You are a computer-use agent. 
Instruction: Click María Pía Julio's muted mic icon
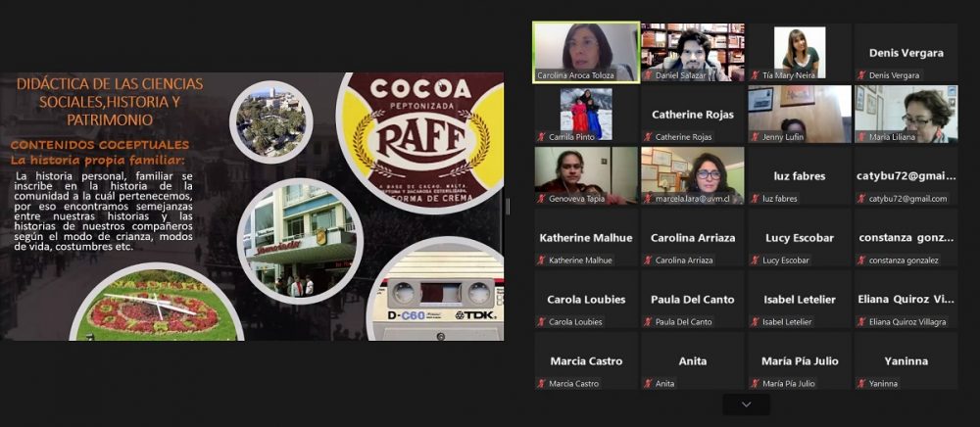tap(755, 383)
